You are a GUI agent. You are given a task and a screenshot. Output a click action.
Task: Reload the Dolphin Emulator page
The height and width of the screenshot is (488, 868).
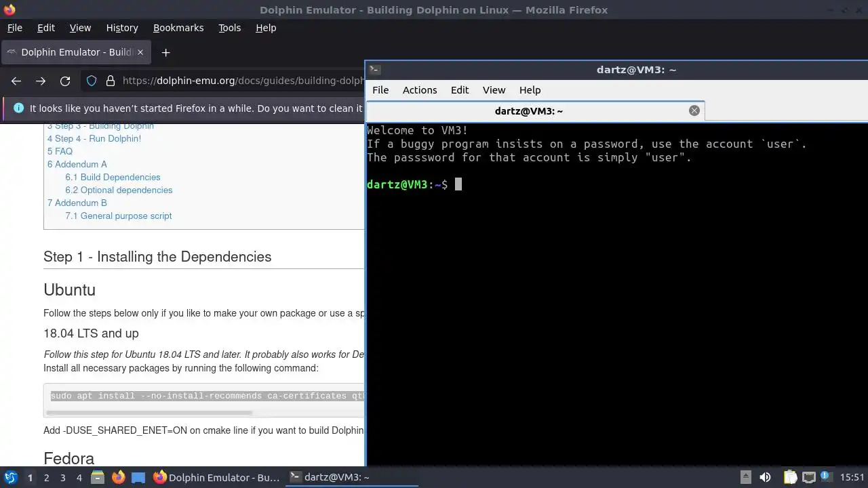(65, 81)
